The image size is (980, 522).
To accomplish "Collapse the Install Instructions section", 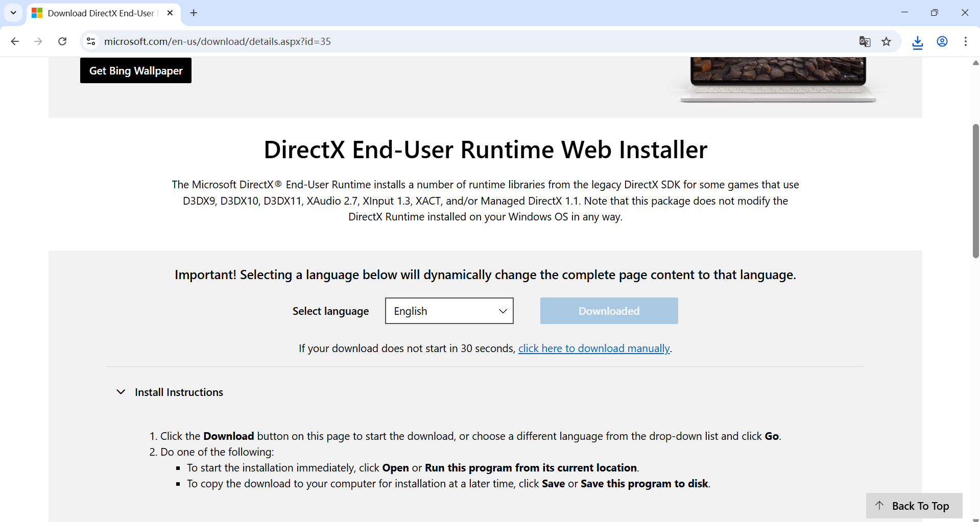I will pyautogui.click(x=170, y=392).
